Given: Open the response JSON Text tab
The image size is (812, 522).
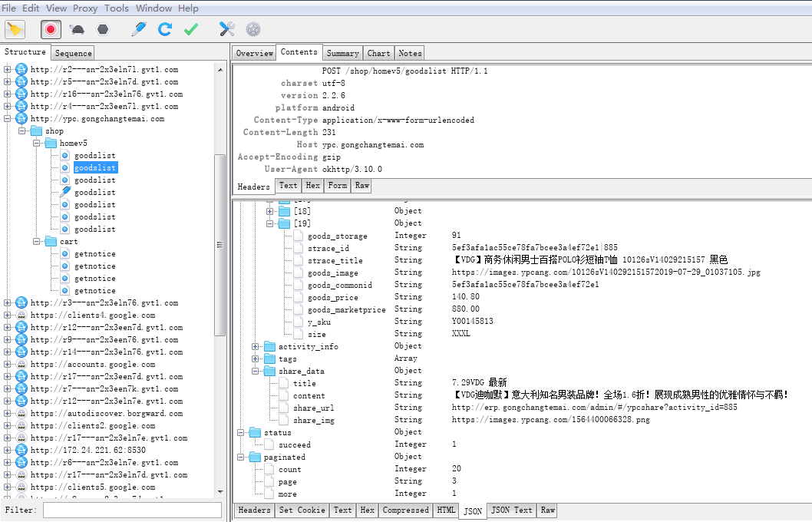Looking at the screenshot, I should (x=511, y=510).
